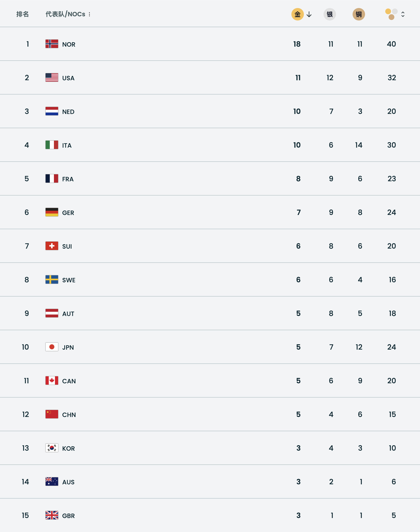The width and height of the screenshot is (420, 532).
Task: Sort by total medals icon
Action: click(391, 14)
